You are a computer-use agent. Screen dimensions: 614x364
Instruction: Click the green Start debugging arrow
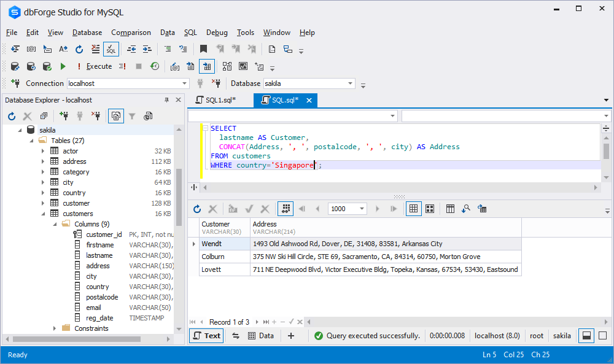[63, 66]
